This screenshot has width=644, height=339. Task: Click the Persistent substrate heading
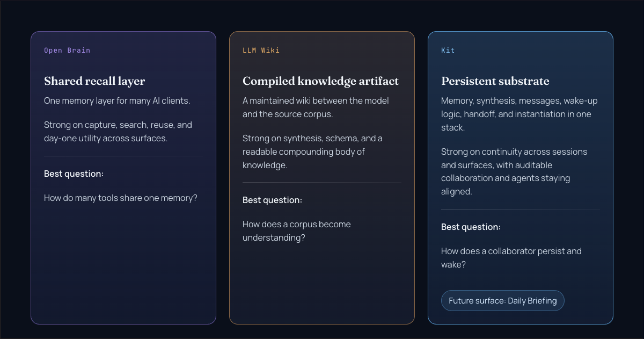(495, 81)
